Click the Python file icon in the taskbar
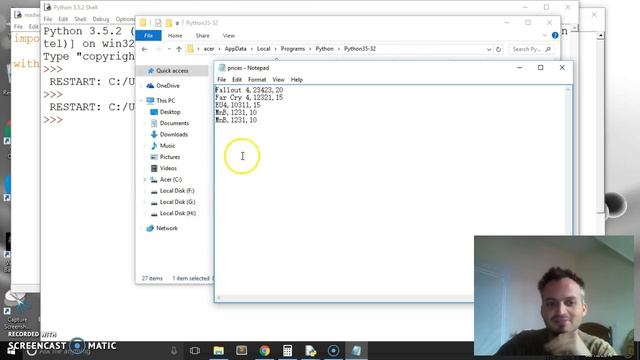Viewport: 640px width, 360px height. 311,351
